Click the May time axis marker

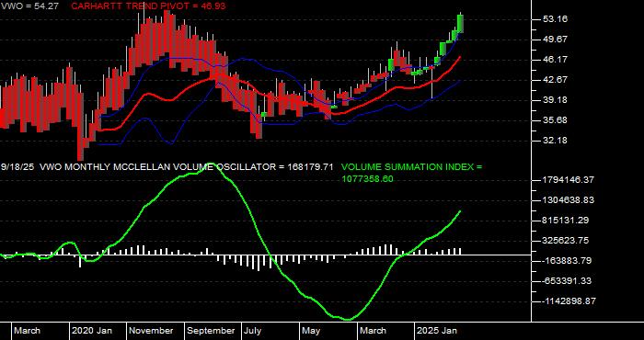pos(312,331)
